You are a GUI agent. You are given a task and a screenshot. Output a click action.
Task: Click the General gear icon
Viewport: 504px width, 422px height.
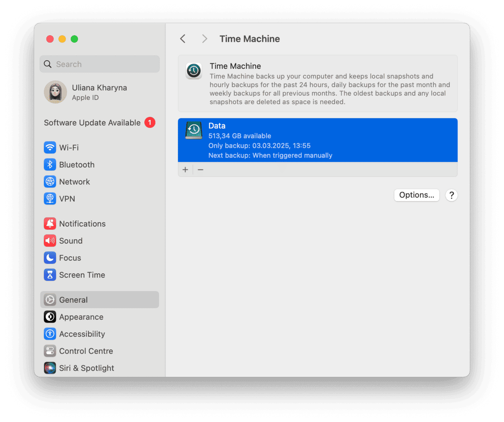pos(50,300)
